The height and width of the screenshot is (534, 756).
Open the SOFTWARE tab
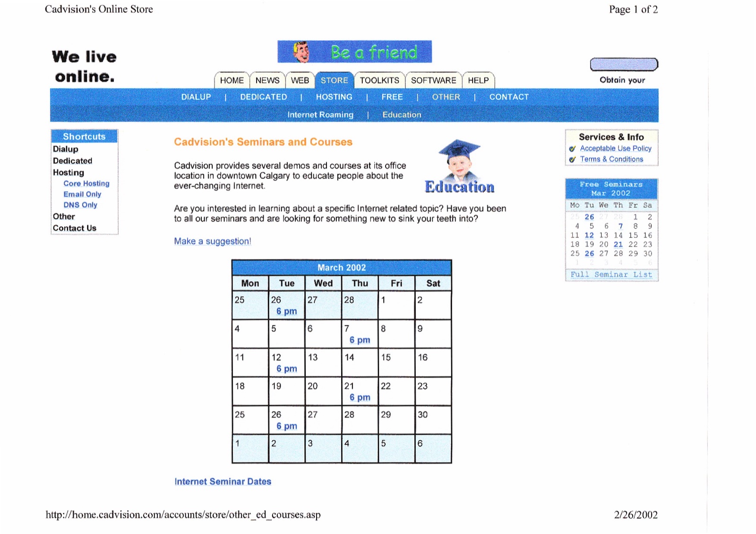coord(433,80)
